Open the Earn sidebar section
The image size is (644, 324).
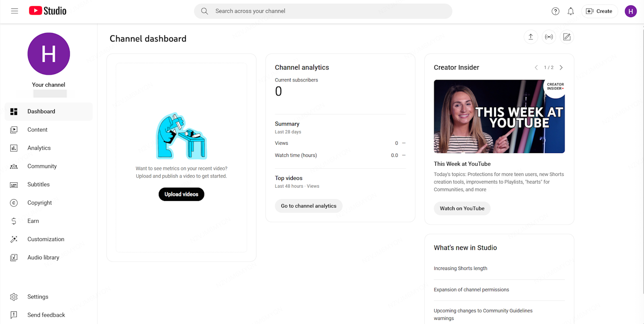pos(33,221)
